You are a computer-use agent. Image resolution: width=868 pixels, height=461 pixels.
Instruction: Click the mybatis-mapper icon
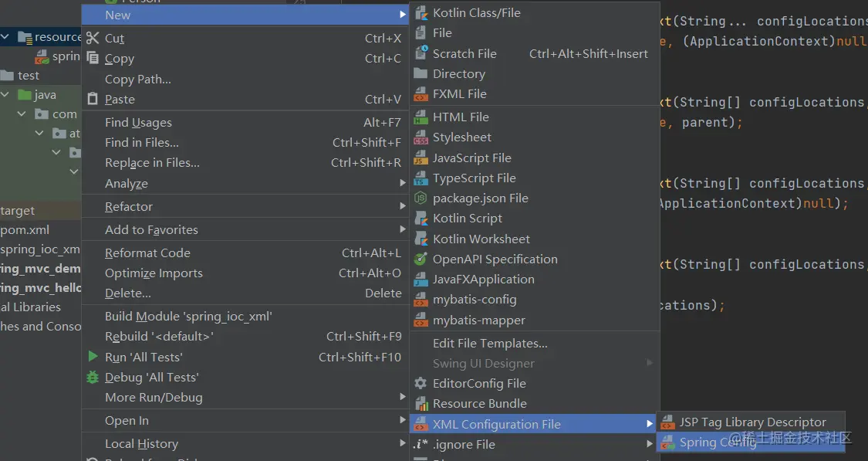pos(421,320)
